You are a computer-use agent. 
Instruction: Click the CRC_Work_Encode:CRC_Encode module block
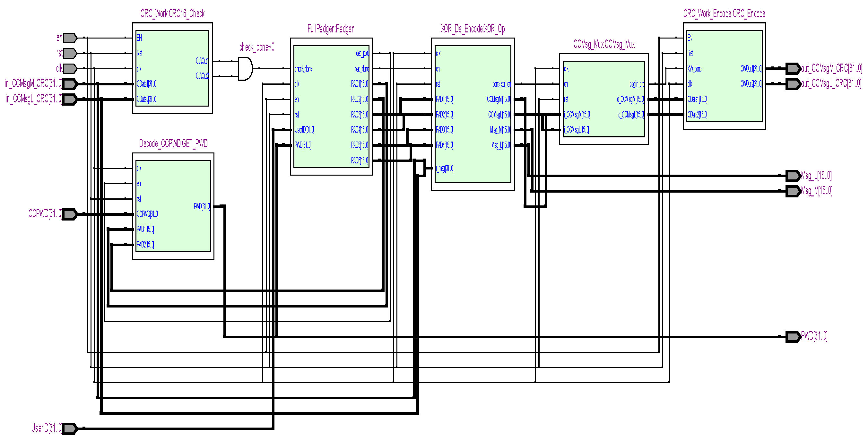[725, 76]
